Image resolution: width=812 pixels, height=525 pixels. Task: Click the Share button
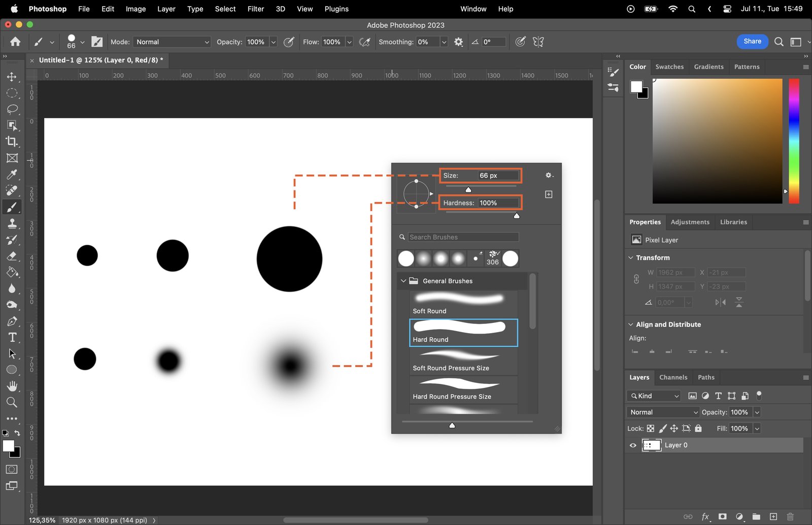752,42
